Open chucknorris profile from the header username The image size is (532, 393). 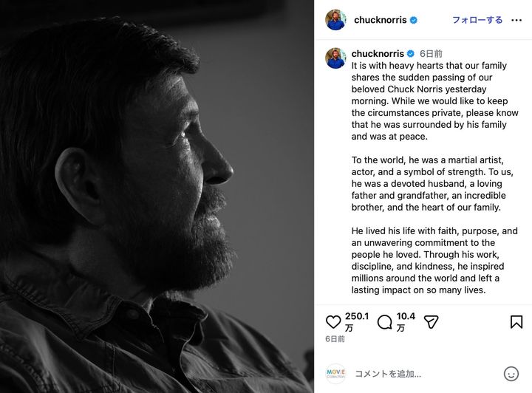[x=379, y=20]
